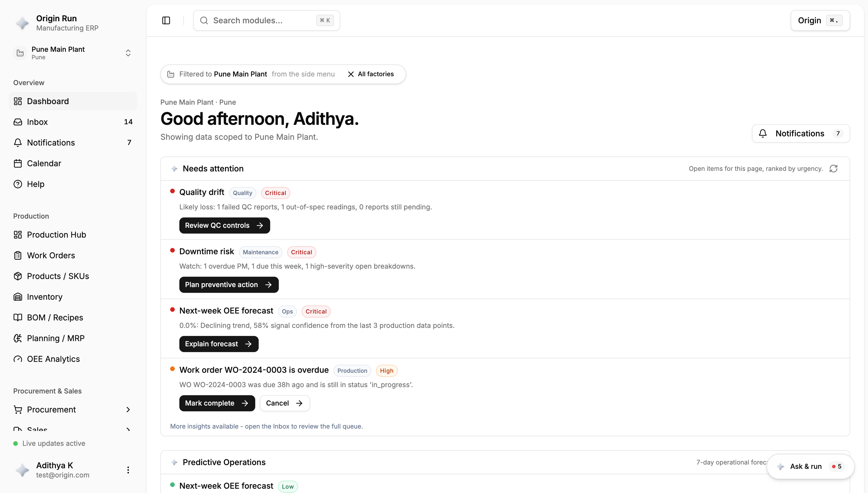Click Explain forecast button
Screen dimensions: 868x493
(219, 344)
